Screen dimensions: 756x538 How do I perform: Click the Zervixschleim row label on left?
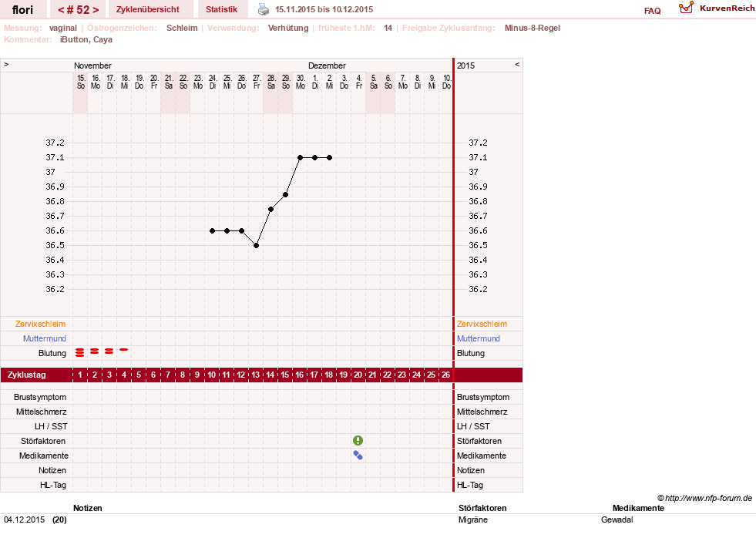tap(41, 324)
